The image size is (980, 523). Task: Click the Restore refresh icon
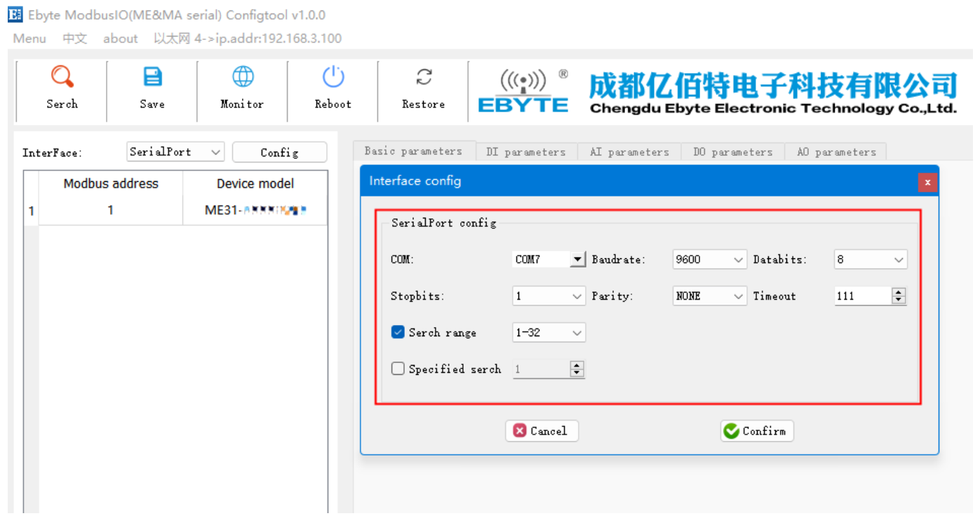[x=424, y=77]
